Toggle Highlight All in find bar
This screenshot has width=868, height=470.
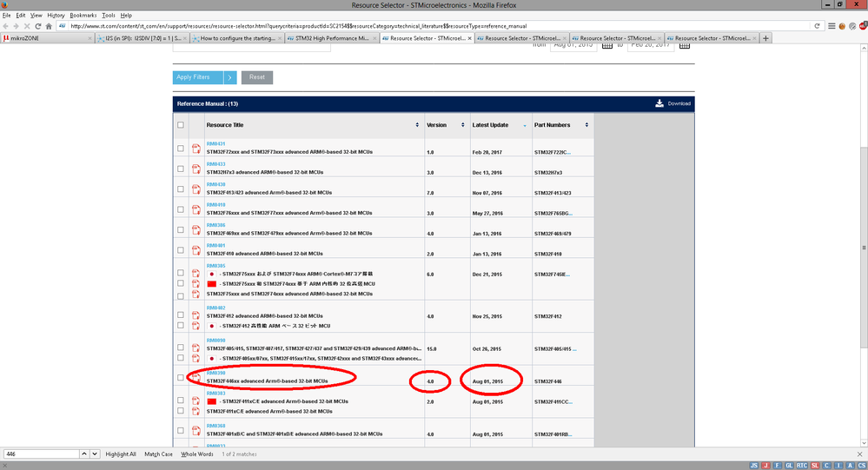click(x=121, y=454)
